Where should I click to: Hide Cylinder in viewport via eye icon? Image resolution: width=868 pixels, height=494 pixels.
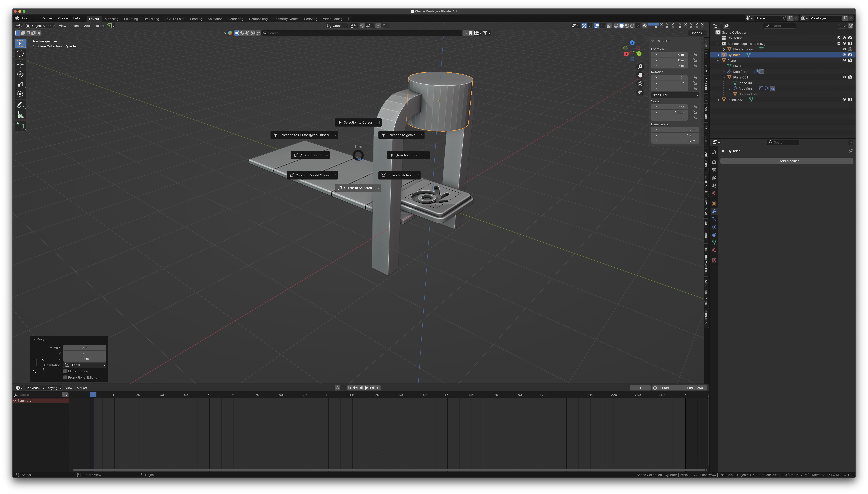[844, 55]
